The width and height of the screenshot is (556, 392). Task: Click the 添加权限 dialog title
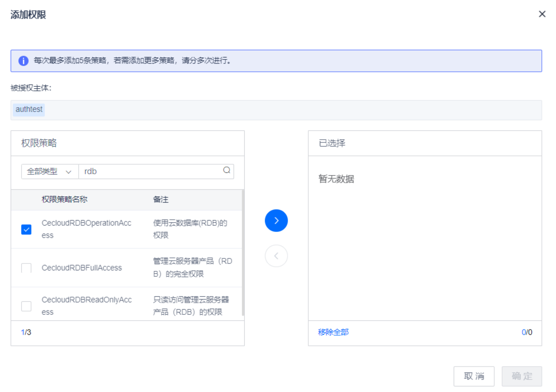click(x=28, y=15)
